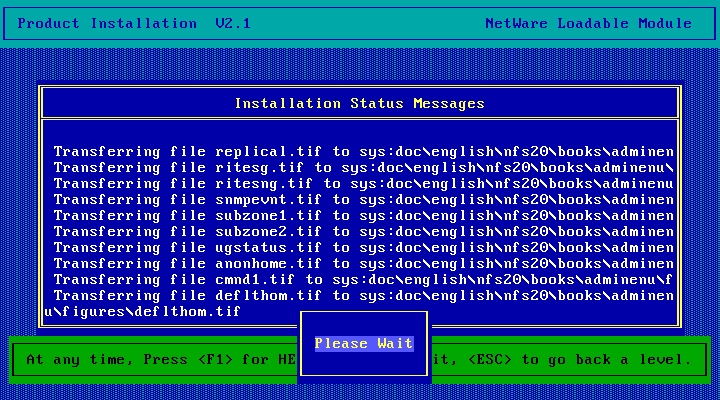
Task: Click the "Installation Status Messages" title
Action: [x=360, y=103]
